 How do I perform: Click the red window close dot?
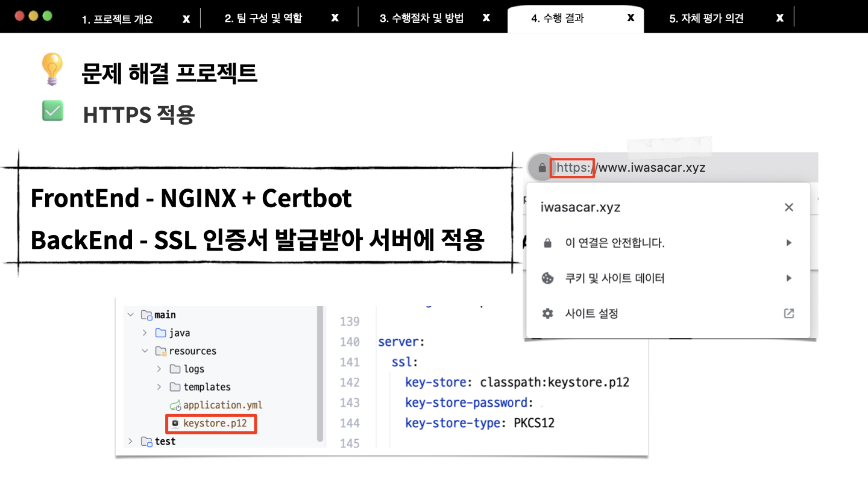(19, 16)
